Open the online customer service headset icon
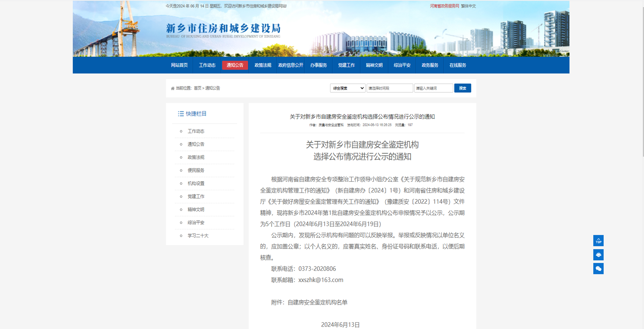Image resolution: width=644 pixels, height=329 pixels. click(598, 255)
